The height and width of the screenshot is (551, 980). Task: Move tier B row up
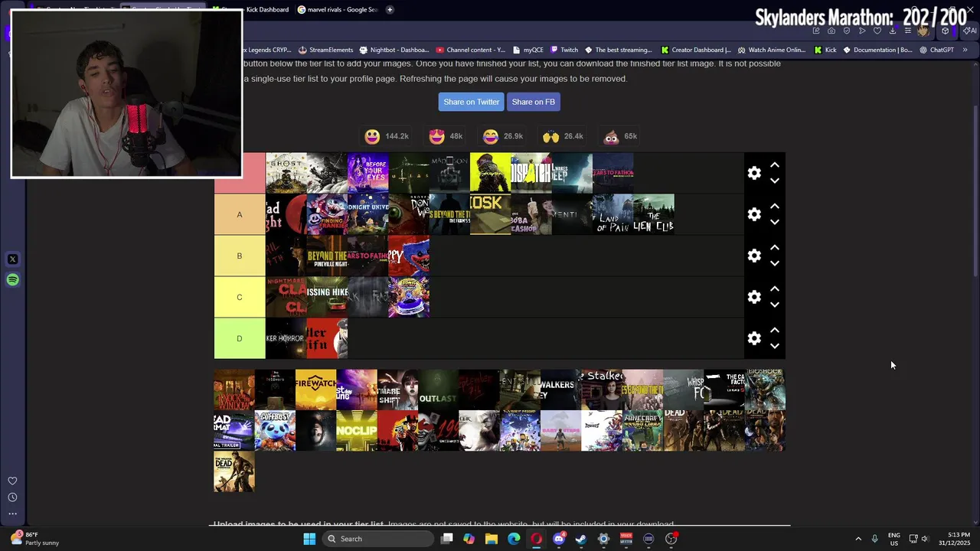[775, 247]
